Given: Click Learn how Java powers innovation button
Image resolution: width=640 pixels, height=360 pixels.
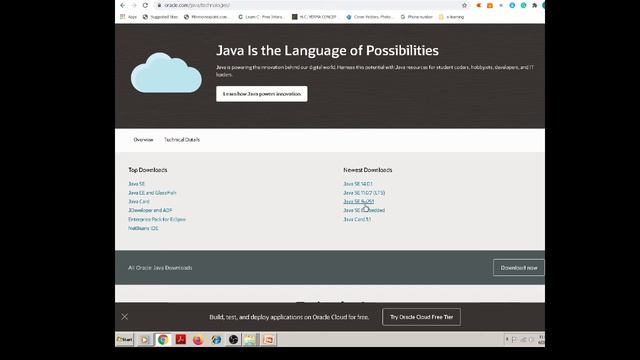Looking at the screenshot, I should pos(262,94).
